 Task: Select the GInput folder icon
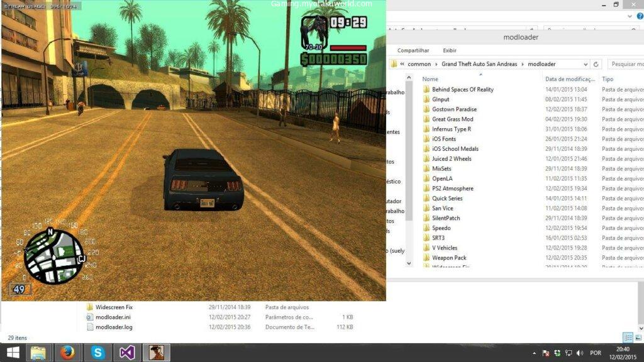tap(426, 99)
